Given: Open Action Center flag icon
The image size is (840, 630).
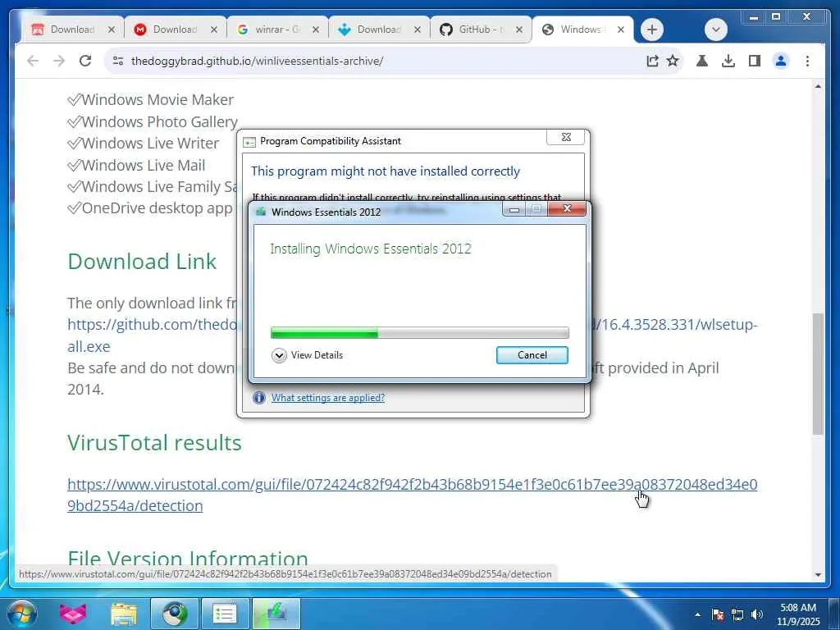Looking at the screenshot, I should coord(718,614).
